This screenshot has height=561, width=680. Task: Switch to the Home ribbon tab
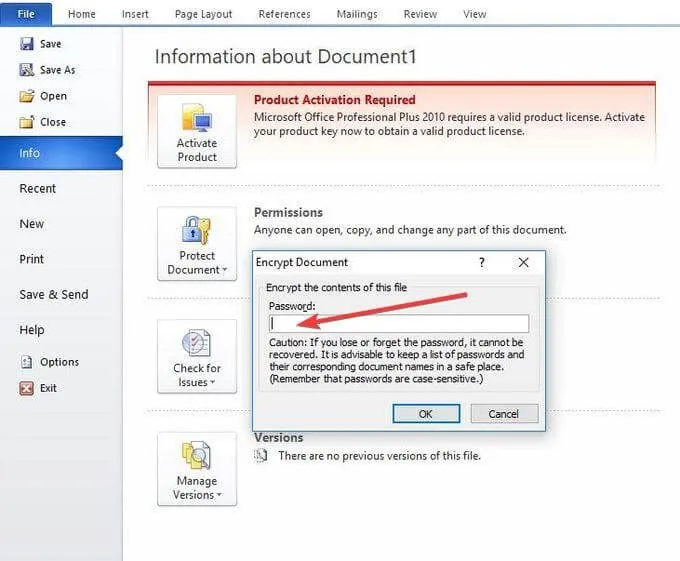[82, 14]
